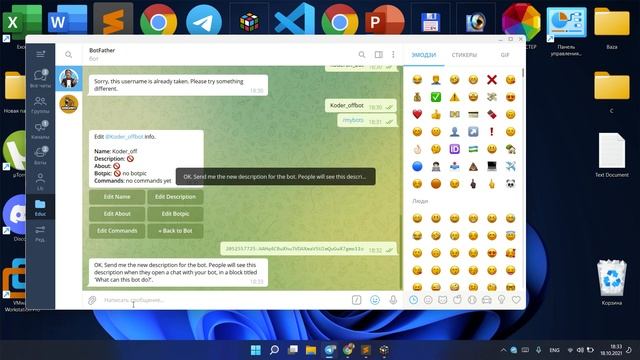Click the 'Edit About' bot button
The width and height of the screenshot is (640, 360).
click(x=117, y=214)
